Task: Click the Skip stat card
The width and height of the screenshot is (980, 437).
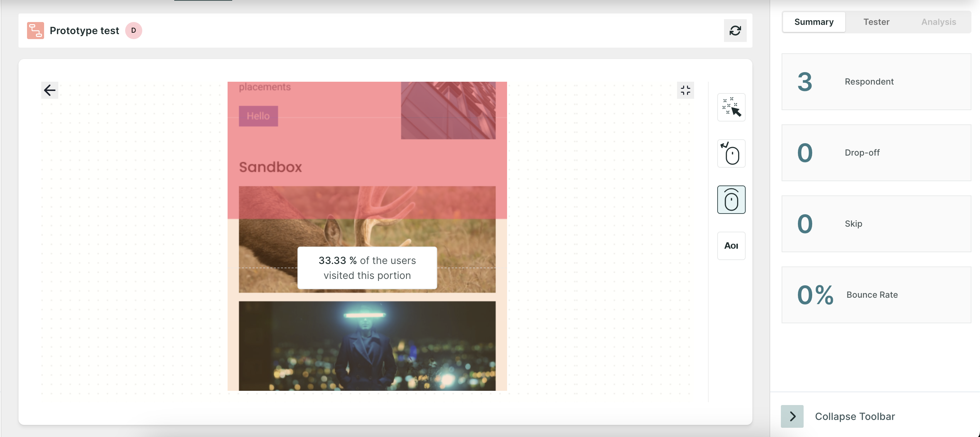Action: tap(876, 224)
